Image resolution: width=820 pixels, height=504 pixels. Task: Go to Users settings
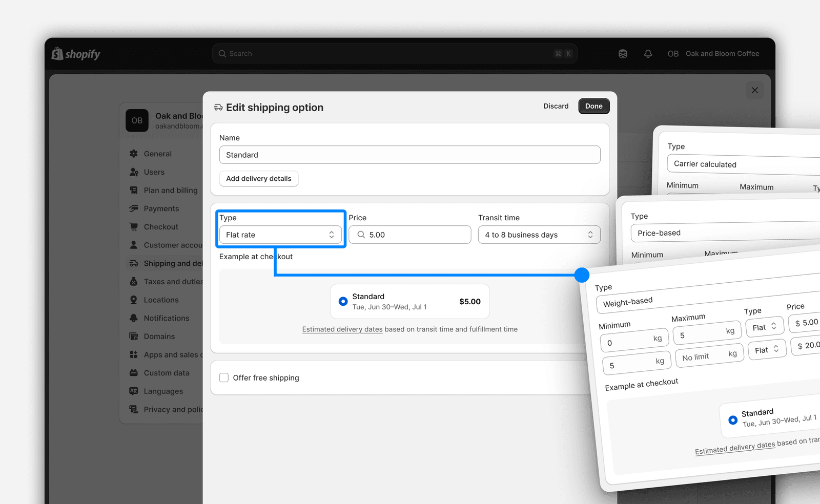tap(154, 172)
